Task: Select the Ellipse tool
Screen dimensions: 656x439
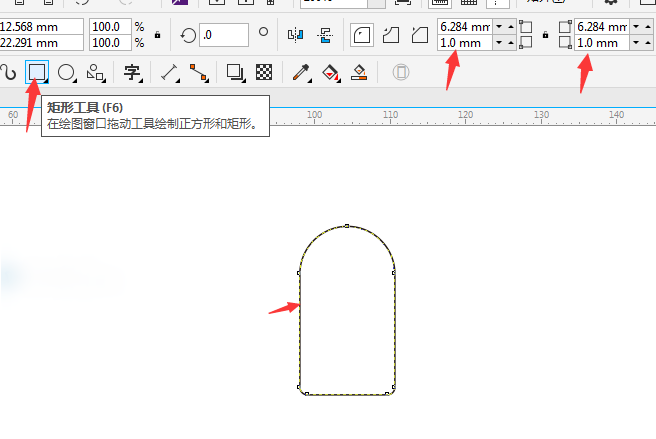Action: [x=66, y=72]
